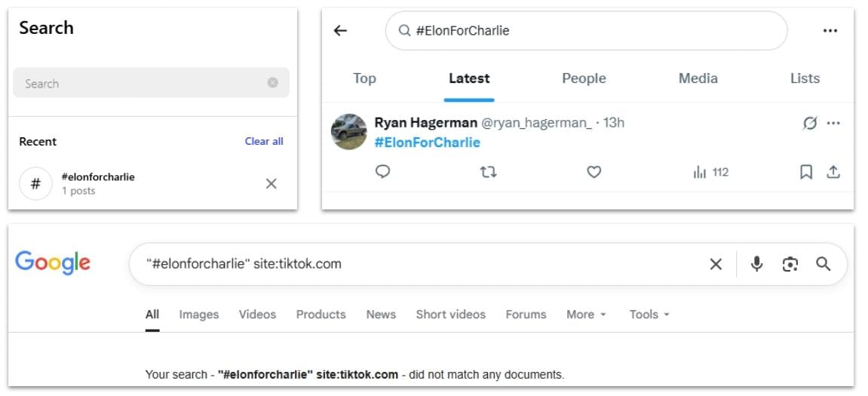Screen dimensions: 868x396
Task: Open the #elonforcharlie recent search entry
Action: pos(151,183)
